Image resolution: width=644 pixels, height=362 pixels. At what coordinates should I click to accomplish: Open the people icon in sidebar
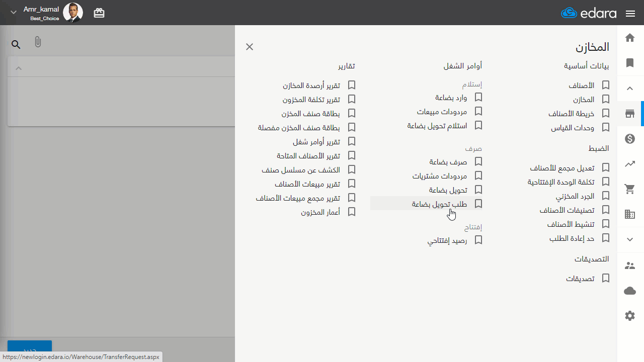coord(630,265)
